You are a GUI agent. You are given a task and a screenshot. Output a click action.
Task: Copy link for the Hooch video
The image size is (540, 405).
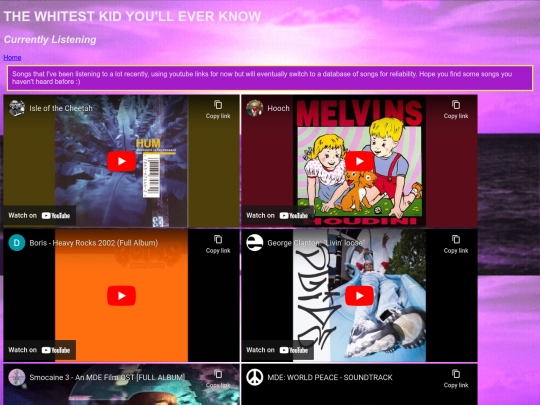(456, 110)
